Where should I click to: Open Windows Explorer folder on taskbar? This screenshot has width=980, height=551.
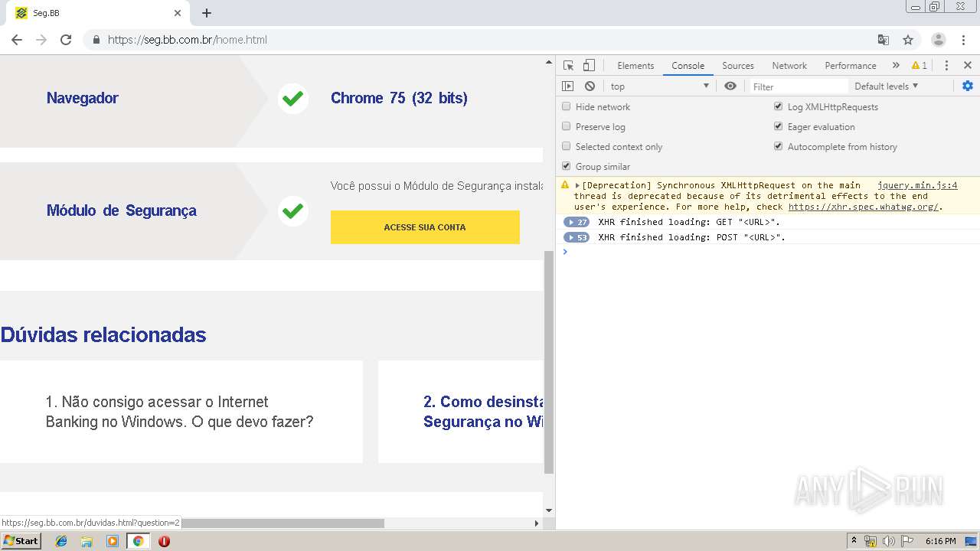(87, 541)
